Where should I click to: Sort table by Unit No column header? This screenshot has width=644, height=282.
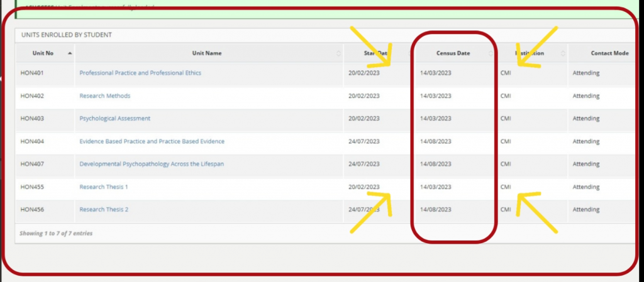point(45,53)
